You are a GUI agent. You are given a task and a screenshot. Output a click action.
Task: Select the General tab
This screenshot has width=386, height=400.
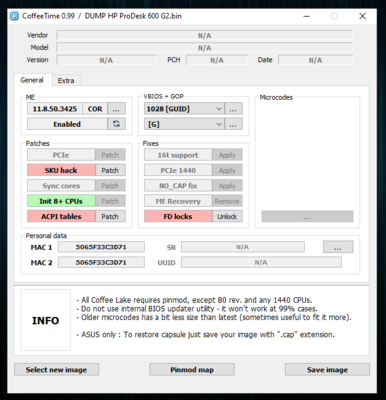32,80
